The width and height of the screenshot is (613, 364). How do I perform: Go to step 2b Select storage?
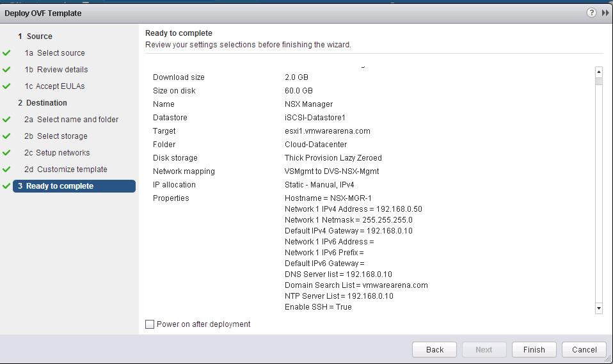(x=56, y=136)
